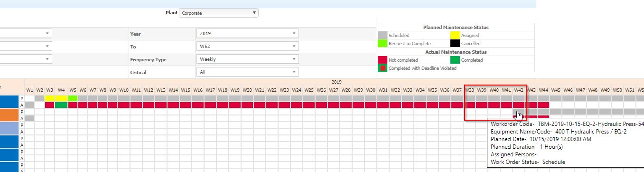
Task: Click the red Not completed legend swatch
Action: pos(383,60)
